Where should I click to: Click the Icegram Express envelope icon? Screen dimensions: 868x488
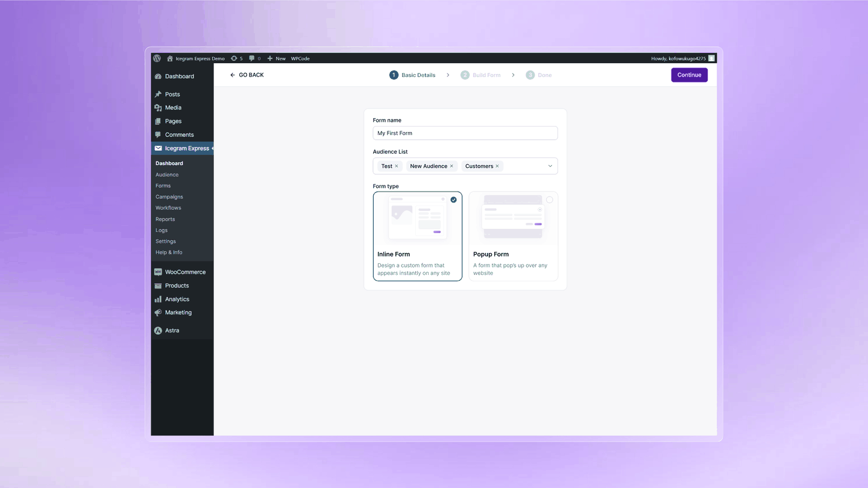point(158,148)
